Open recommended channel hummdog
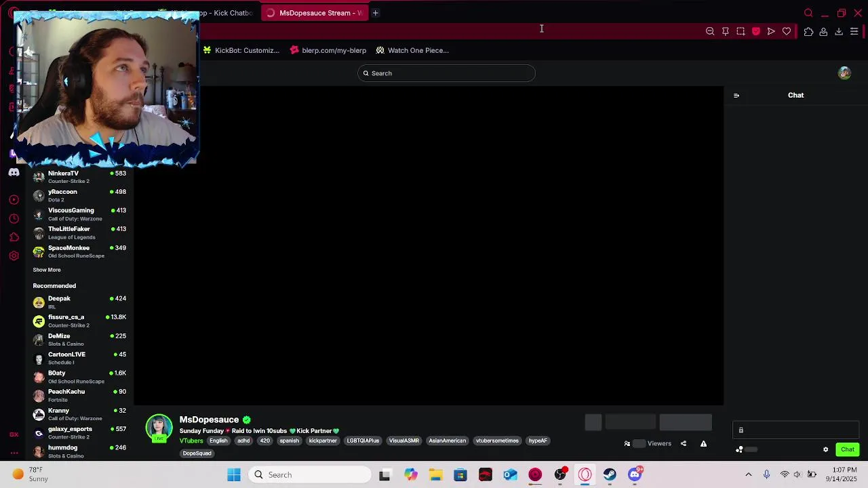868x488 pixels. point(79,451)
